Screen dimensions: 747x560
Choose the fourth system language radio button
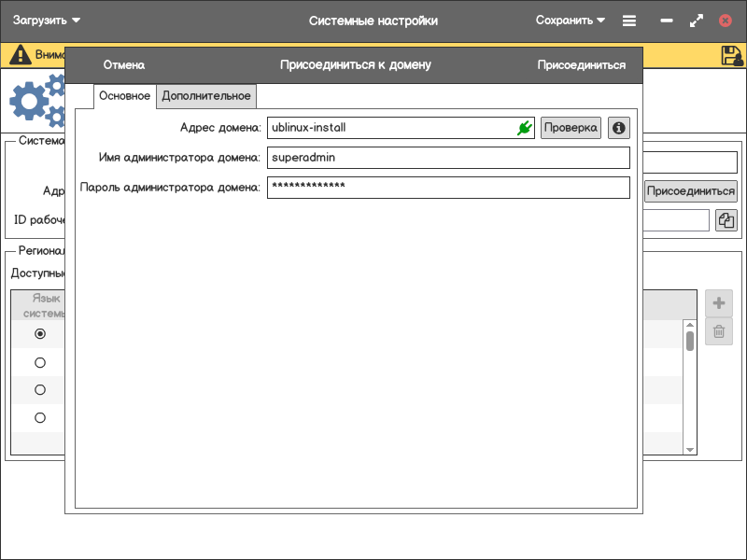40,418
